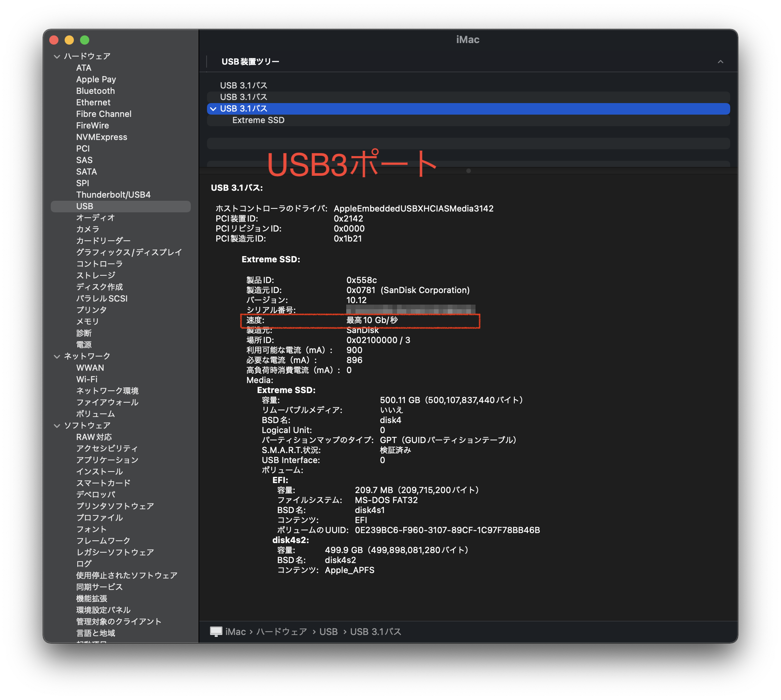The image size is (781, 700).
Task: Open Thunderbolt/USB4 in the sidebar
Action: tap(113, 195)
